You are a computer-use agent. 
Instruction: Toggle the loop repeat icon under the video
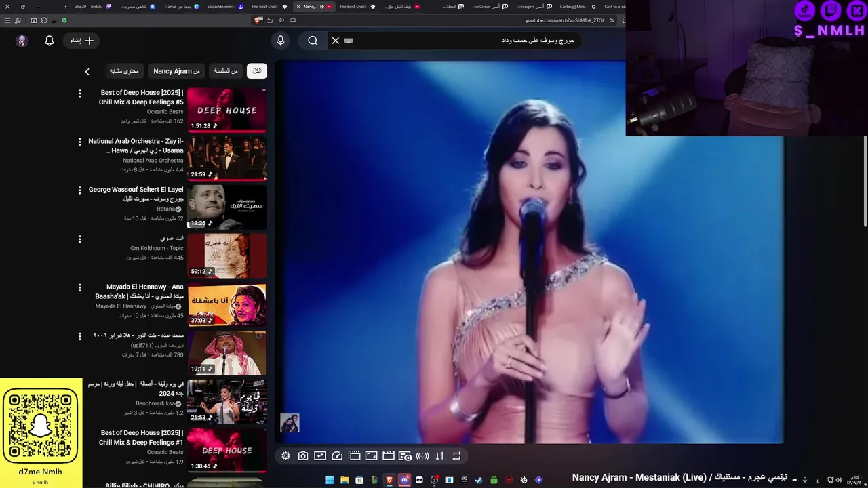(x=456, y=456)
